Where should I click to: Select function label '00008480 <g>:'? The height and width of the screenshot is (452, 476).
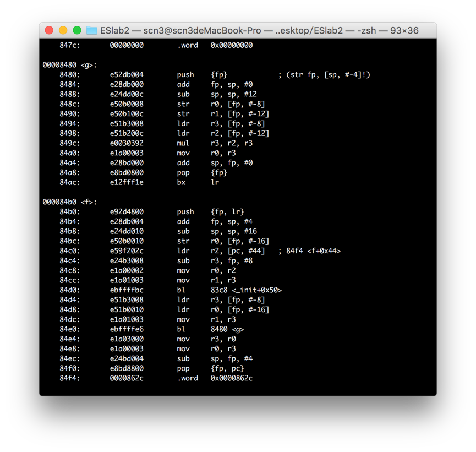tap(70, 65)
